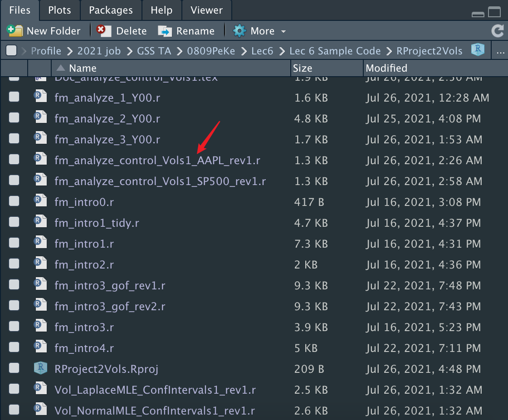The height and width of the screenshot is (420, 508).
Task: Tick the checkbox next to fm_intro4.r
Action: coord(14,347)
